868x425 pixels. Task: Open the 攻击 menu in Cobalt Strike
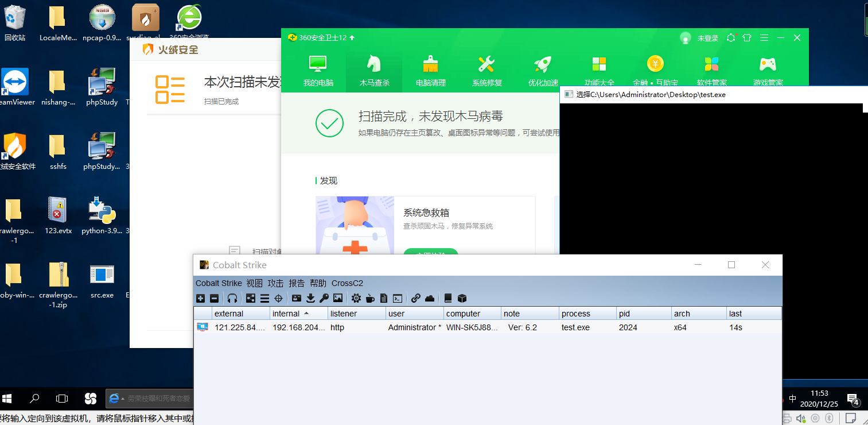tap(275, 283)
